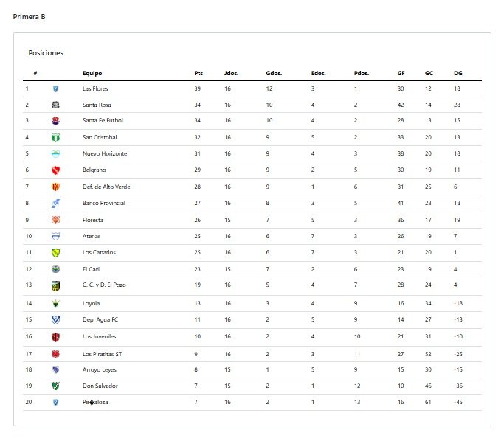Open the Nuevo Horizonte team link
The height and width of the screenshot is (441, 504).
105,153
